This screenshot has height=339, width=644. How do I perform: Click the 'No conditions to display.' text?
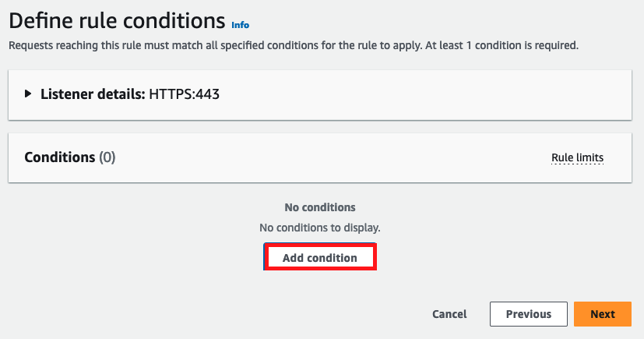point(320,228)
